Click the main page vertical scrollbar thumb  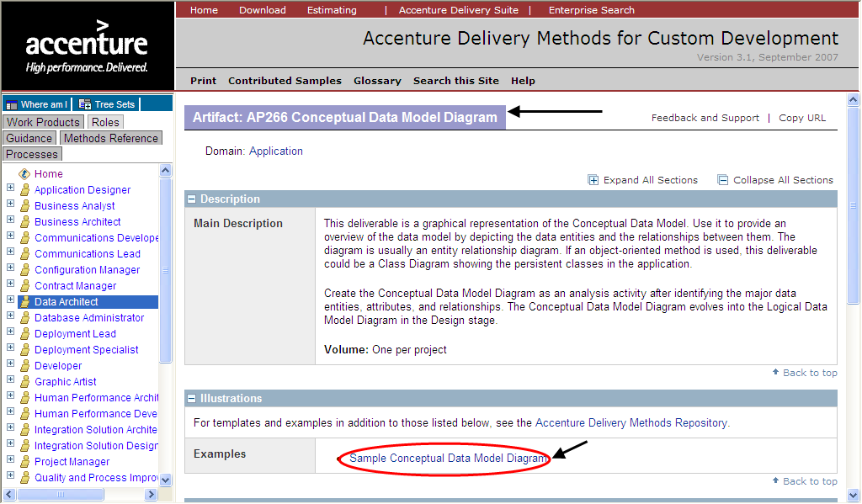[x=854, y=205]
